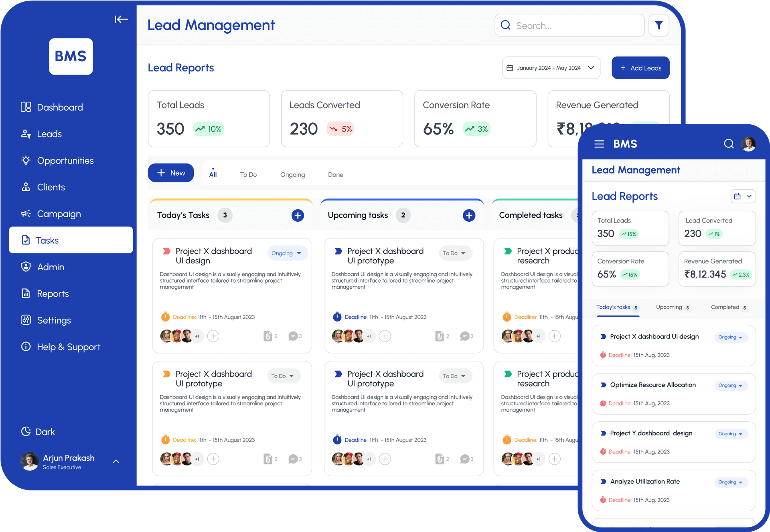Image resolution: width=770 pixels, height=532 pixels.
Task: Collapse the sidebar using the arrow icon
Action: coord(121,19)
